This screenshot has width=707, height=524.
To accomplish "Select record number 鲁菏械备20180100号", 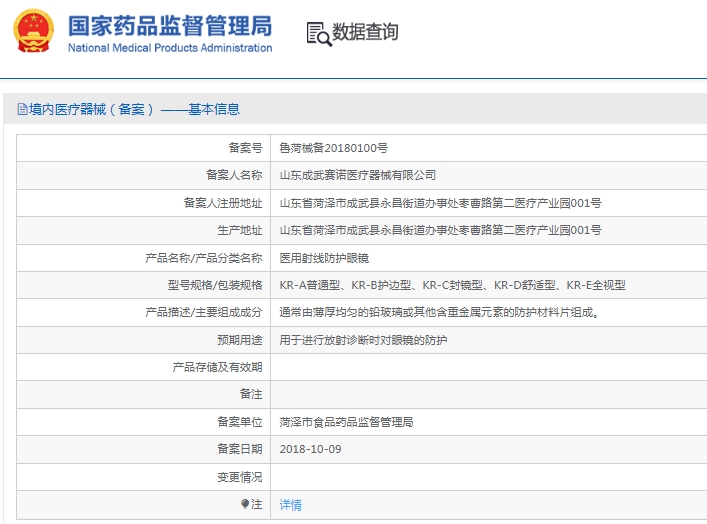I will [334, 148].
